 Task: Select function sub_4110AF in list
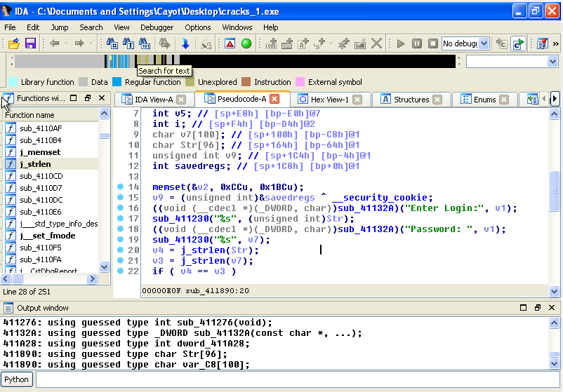(51, 128)
